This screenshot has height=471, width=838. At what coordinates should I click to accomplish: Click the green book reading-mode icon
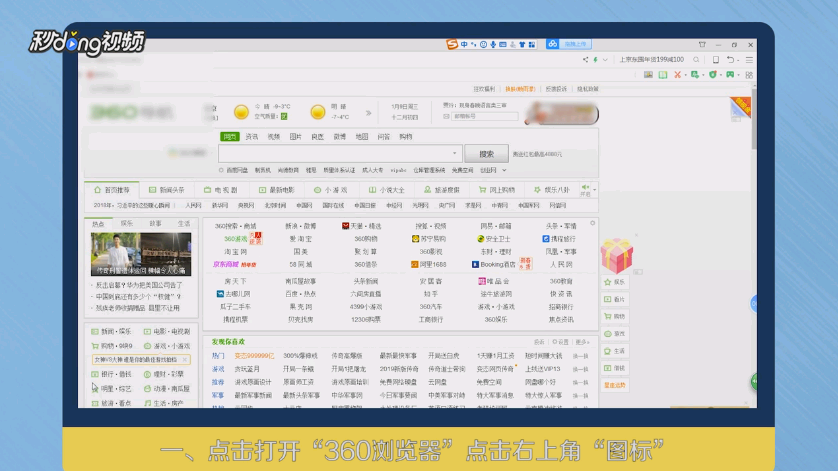(663, 75)
